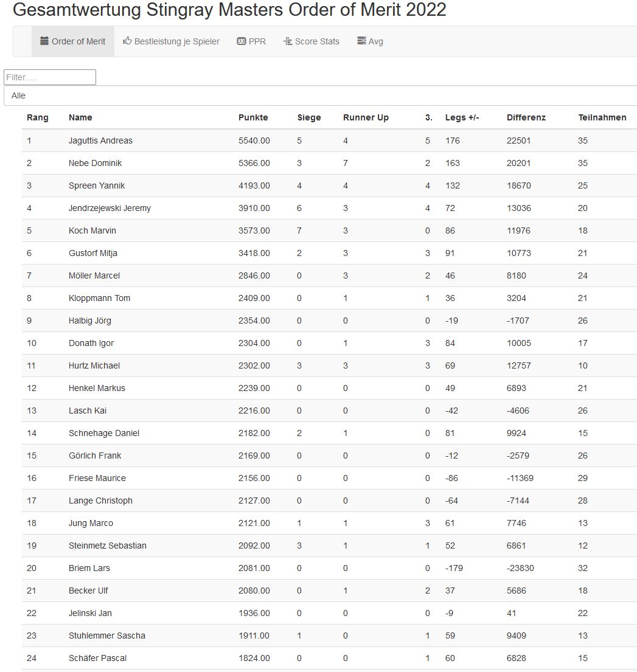The image size is (637, 672).
Task: Sort by the Differenz column header
Action: tap(526, 117)
